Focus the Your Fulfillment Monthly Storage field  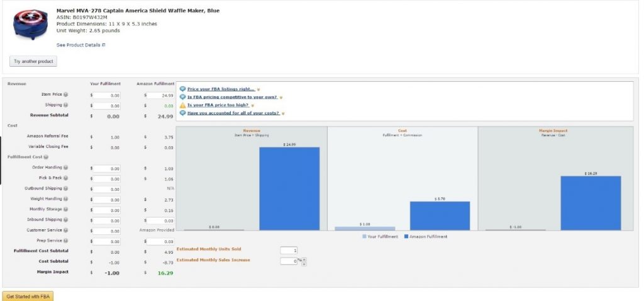coord(106,210)
